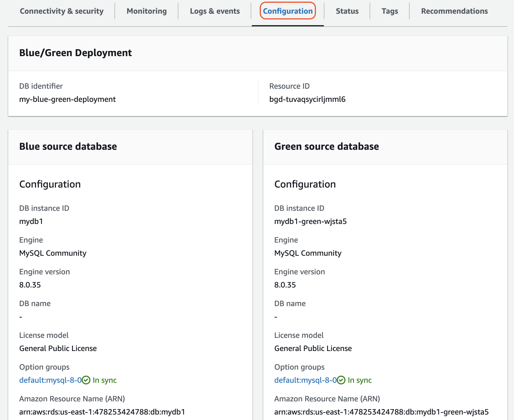The height and width of the screenshot is (420, 514).
Task: View the Recommendations tab
Action: (454, 11)
